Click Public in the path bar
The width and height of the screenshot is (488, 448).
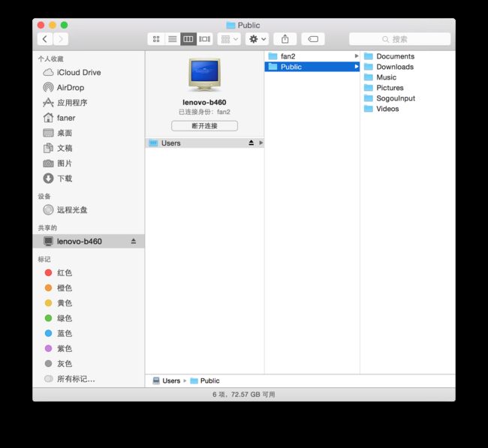coord(205,380)
